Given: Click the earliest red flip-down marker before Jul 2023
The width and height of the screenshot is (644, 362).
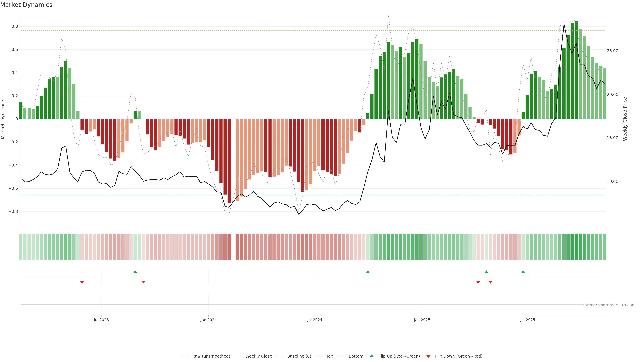Looking at the screenshot, I should point(82,282).
